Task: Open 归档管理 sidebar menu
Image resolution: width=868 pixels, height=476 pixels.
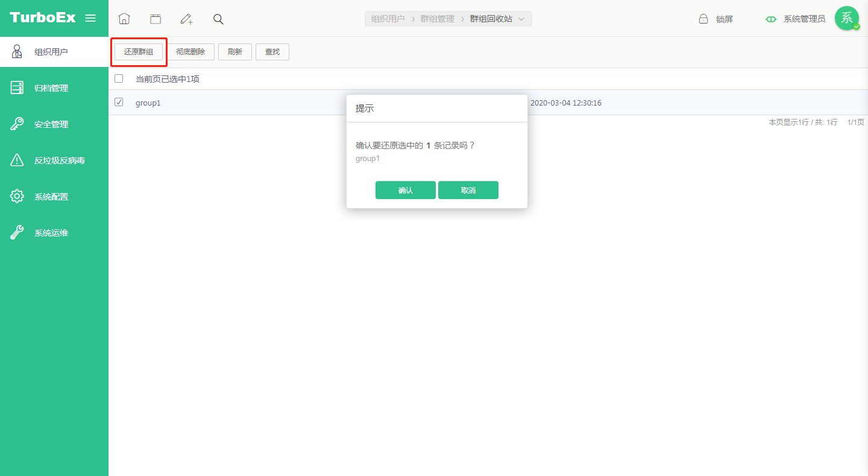Action: [54, 88]
